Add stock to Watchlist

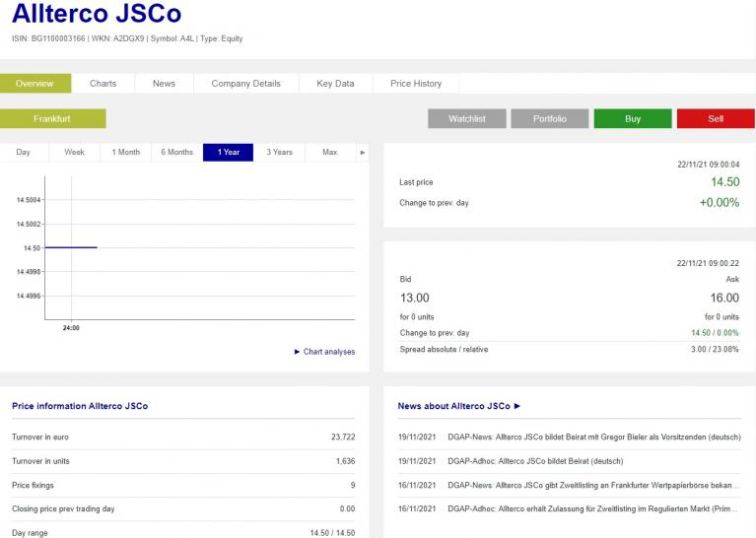pyautogui.click(x=467, y=118)
